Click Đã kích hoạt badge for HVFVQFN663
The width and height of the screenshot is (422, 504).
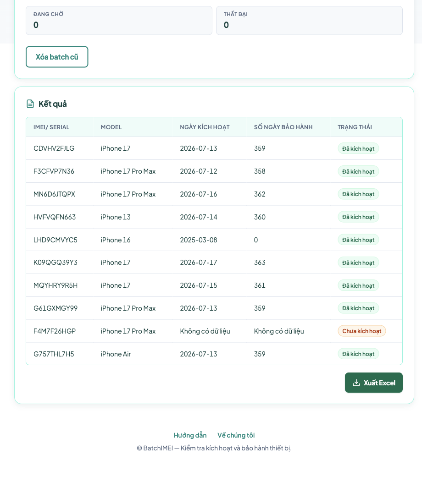tap(358, 217)
